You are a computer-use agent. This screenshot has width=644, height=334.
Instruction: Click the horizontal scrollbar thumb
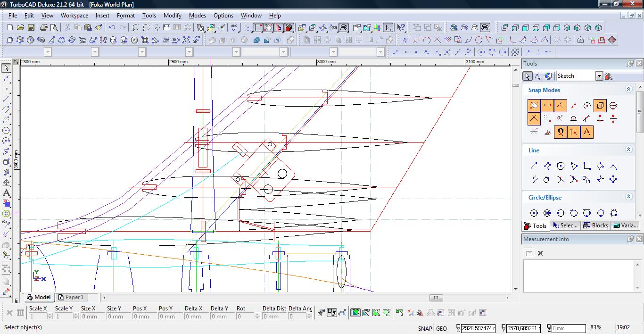[436, 298]
